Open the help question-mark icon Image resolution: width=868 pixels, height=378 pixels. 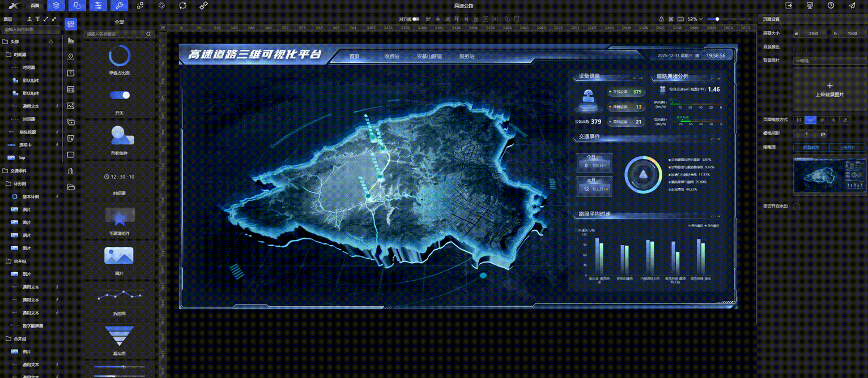(831, 5)
